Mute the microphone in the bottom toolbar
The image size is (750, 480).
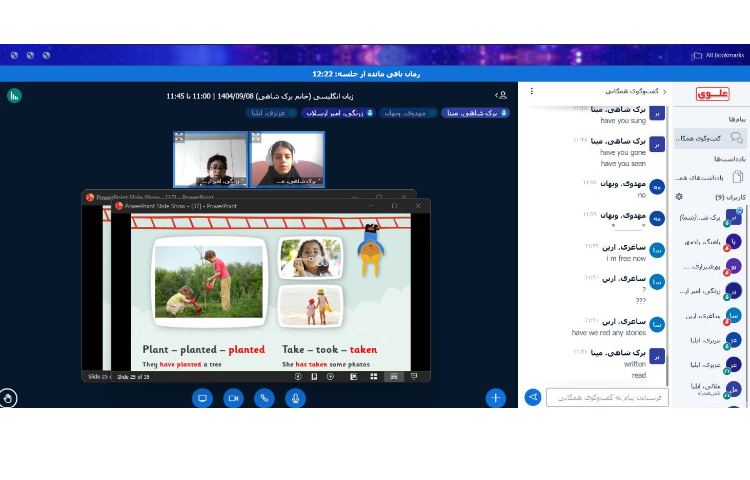pos(295,398)
